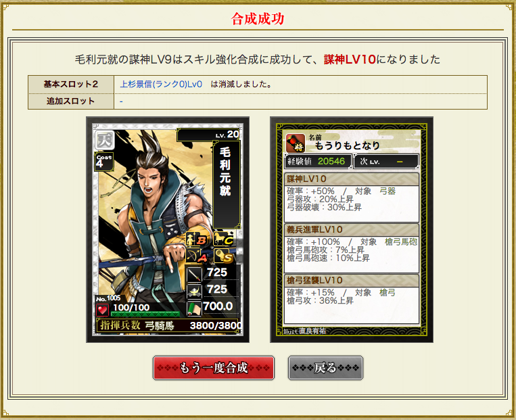Select the 義兵進軍LV10 skill header
516x420 pixels.
point(352,230)
